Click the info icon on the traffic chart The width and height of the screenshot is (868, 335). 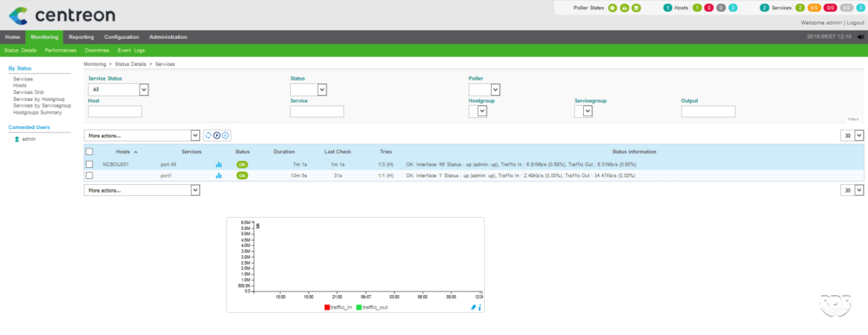480,307
